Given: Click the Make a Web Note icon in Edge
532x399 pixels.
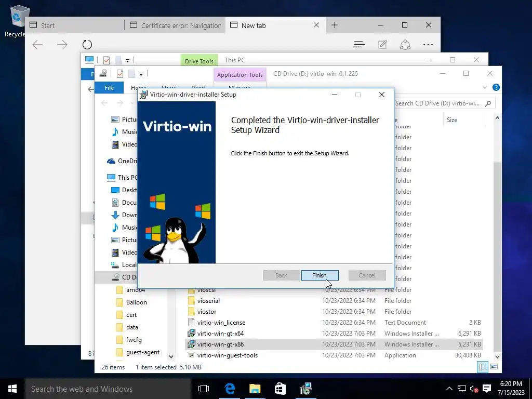Looking at the screenshot, I should [382, 45].
